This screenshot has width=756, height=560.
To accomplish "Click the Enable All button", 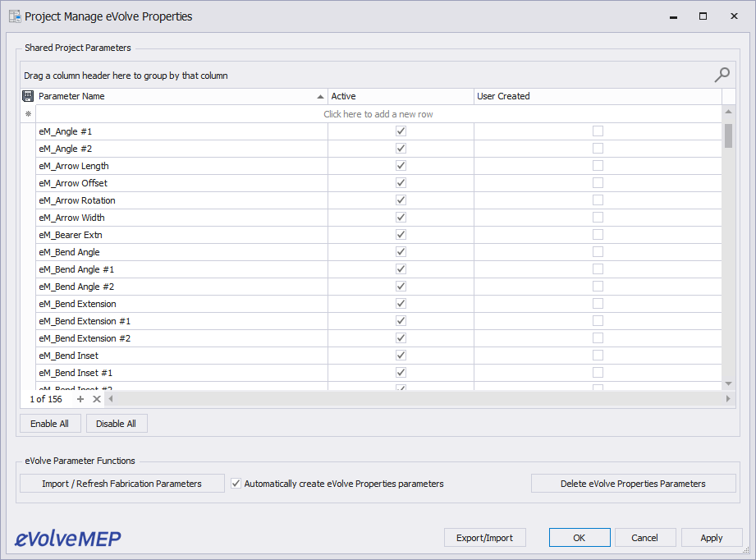I will click(x=49, y=424).
